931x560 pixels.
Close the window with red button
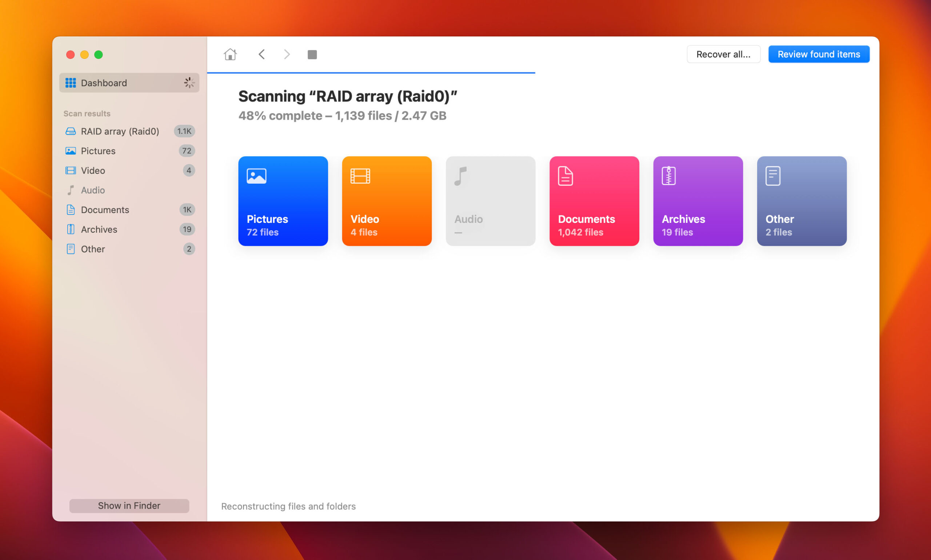click(70, 55)
